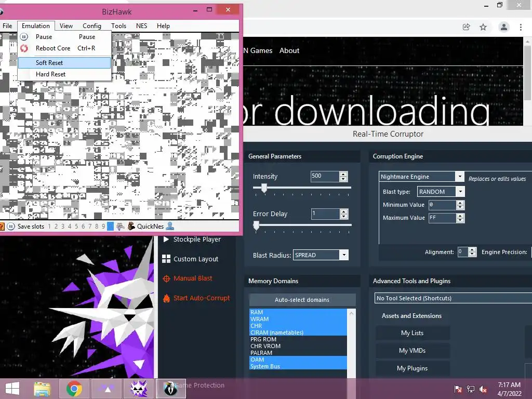Click the Stockpile Player play icon
This screenshot has height=399, width=532.
(166, 239)
